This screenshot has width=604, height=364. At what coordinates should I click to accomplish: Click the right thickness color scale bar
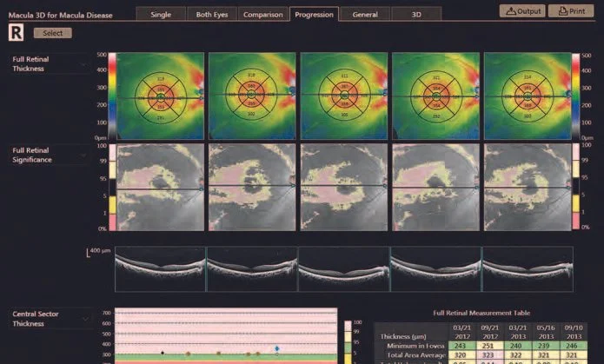click(x=576, y=96)
